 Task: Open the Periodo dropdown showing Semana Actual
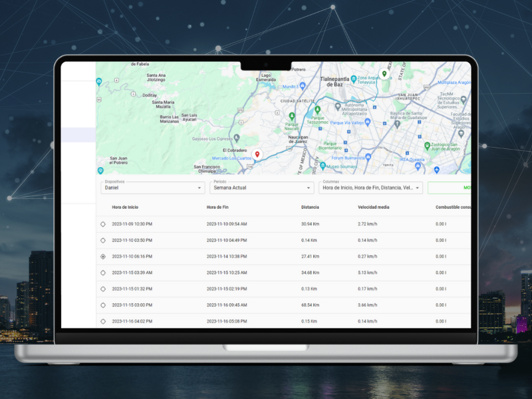pyautogui.click(x=261, y=188)
